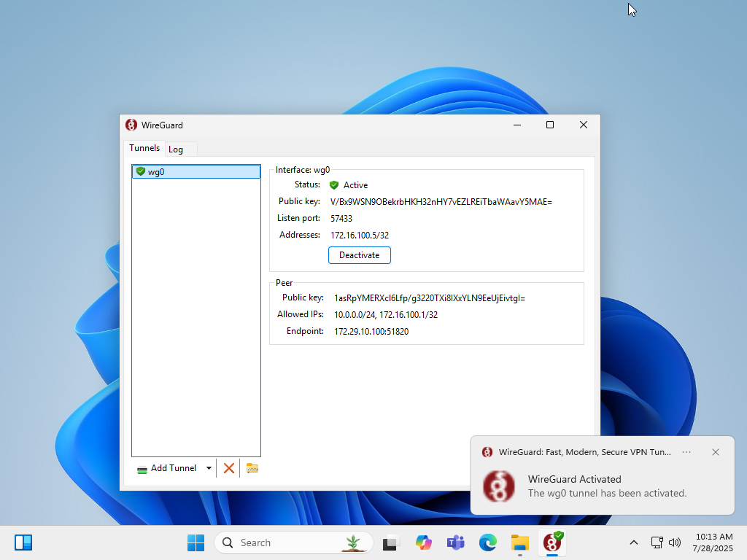Expand hidden icons in the system tray
Viewport: 747px width, 560px height.
tap(634, 542)
